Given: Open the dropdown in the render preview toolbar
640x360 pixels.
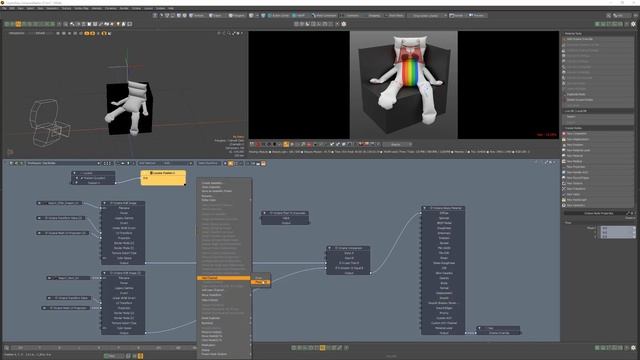Looking at the screenshot, I should point(397,144).
